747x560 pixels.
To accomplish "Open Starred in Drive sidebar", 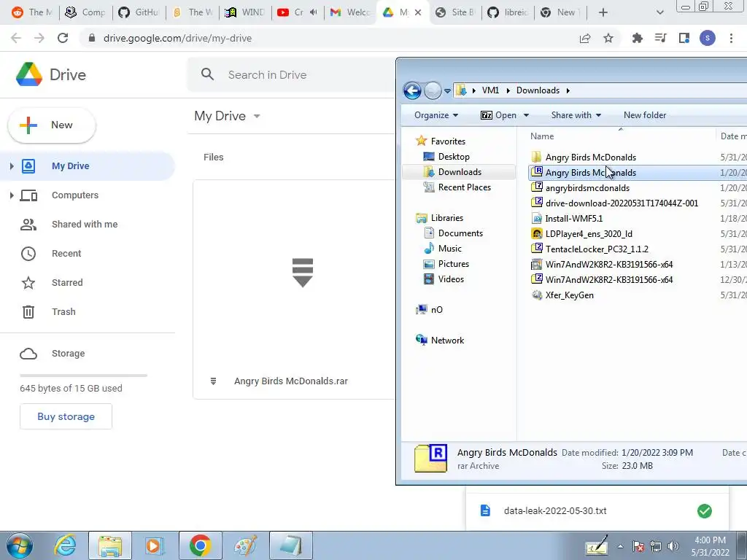I will 67,283.
